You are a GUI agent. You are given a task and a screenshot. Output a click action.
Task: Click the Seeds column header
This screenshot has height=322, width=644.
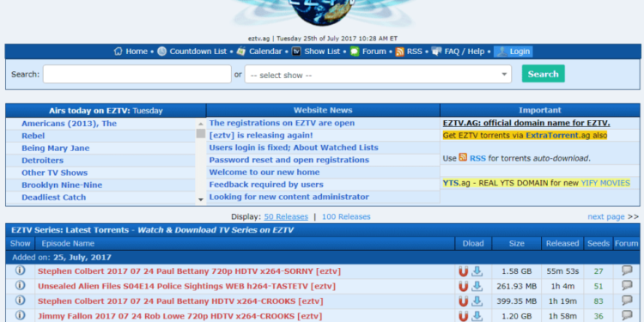[x=598, y=244]
